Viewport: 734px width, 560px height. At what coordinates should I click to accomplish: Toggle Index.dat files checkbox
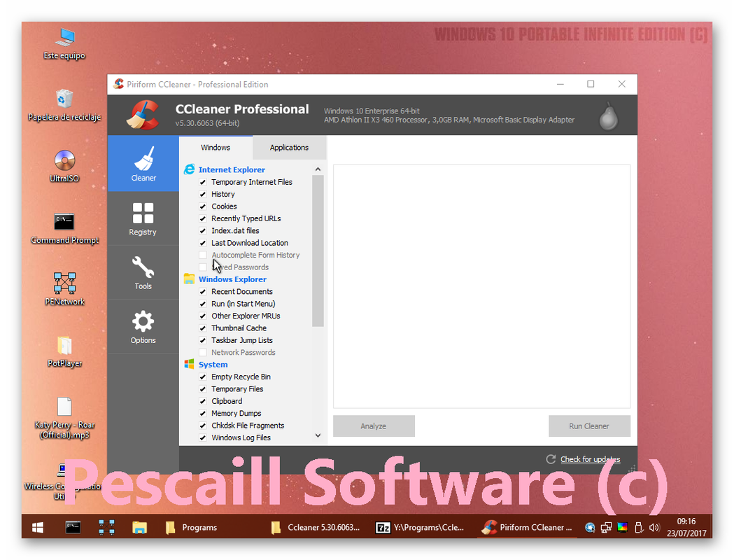coord(203,231)
